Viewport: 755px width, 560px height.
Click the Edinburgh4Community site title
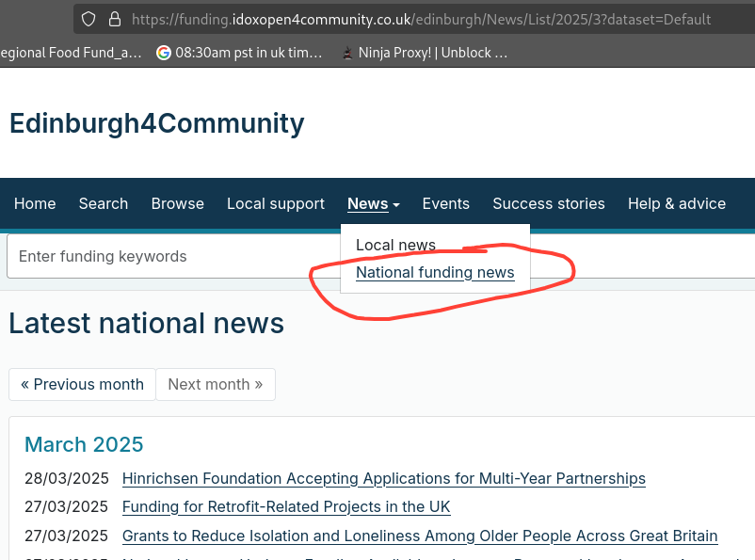157,123
